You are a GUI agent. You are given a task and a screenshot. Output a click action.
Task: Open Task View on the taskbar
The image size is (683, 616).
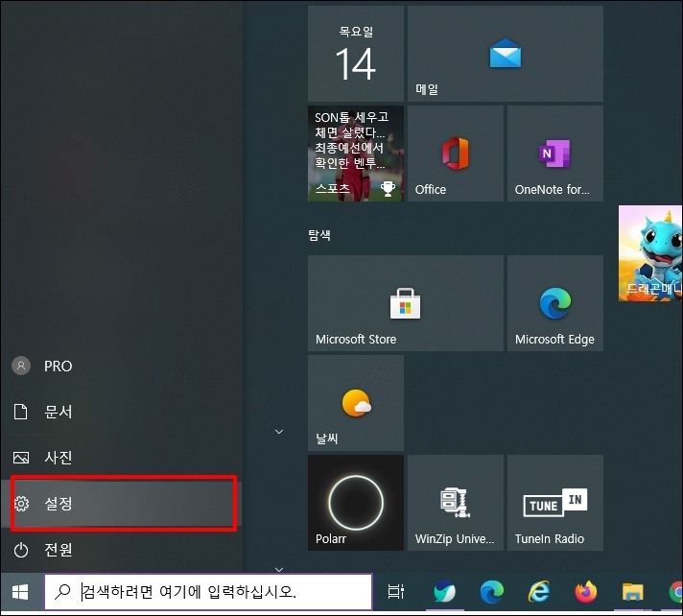[x=395, y=592]
